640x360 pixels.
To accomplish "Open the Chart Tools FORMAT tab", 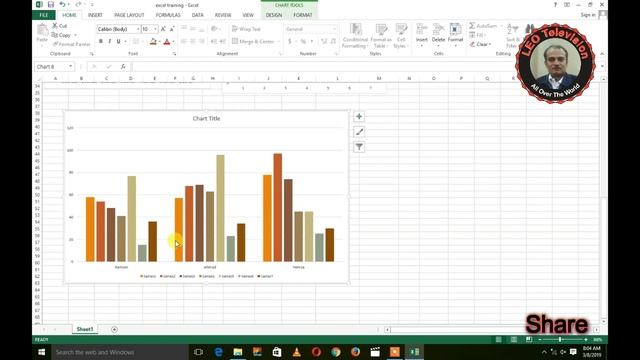I will (302, 15).
